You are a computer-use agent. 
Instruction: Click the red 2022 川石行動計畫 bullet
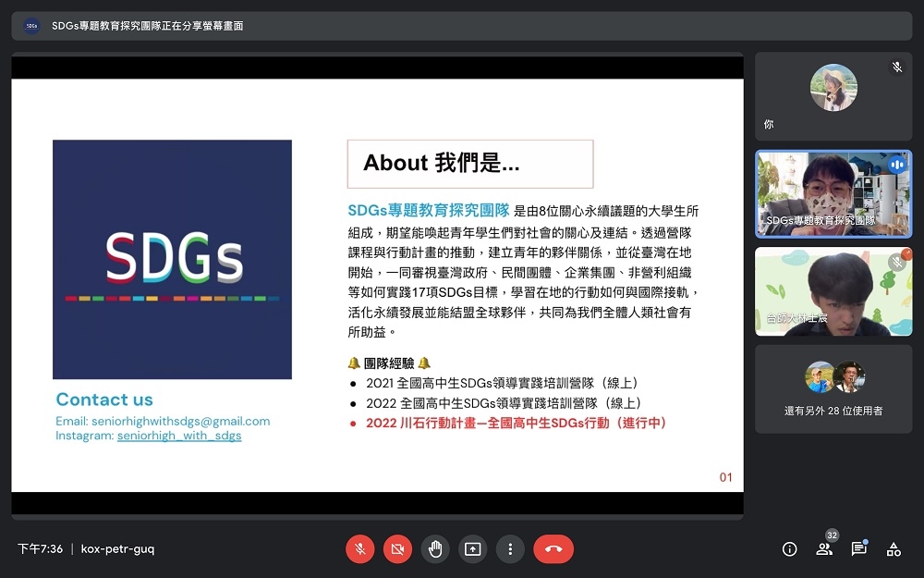click(516, 423)
